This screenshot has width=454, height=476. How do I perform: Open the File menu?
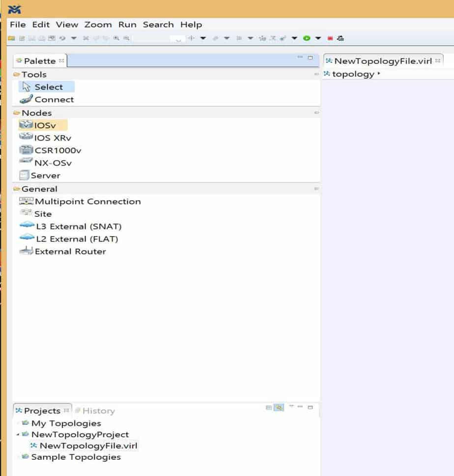[18, 25]
